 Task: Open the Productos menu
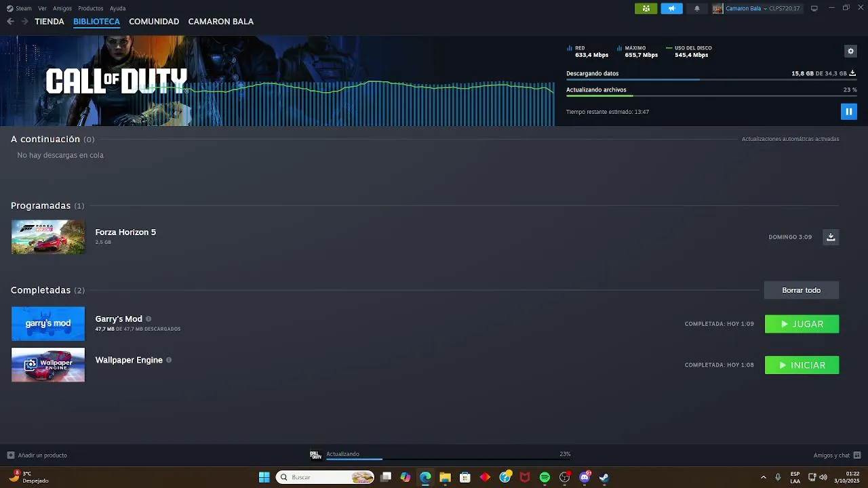point(91,8)
